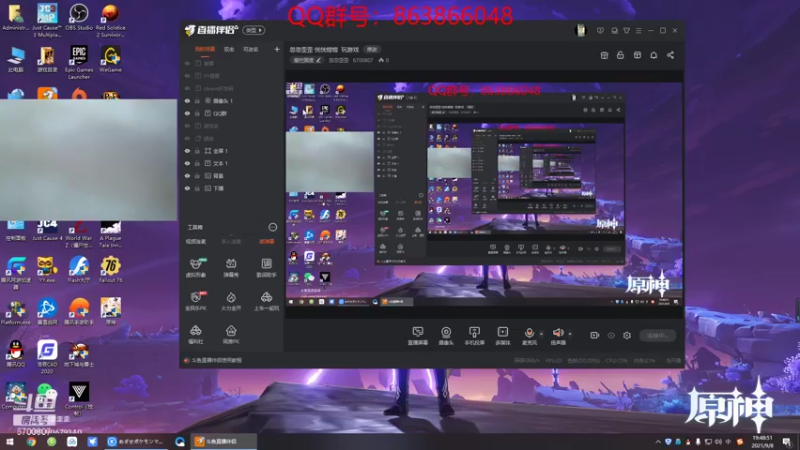
Task: Add a multimedia (多媒体) source
Action: pyautogui.click(x=503, y=336)
